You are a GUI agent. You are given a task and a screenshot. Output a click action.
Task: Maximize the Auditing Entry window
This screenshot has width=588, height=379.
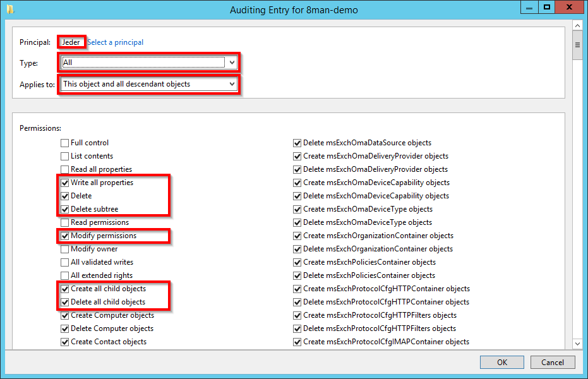(x=547, y=7)
